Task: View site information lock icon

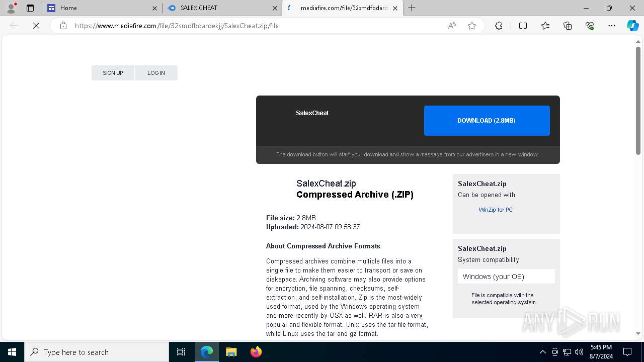Action: coord(63,26)
